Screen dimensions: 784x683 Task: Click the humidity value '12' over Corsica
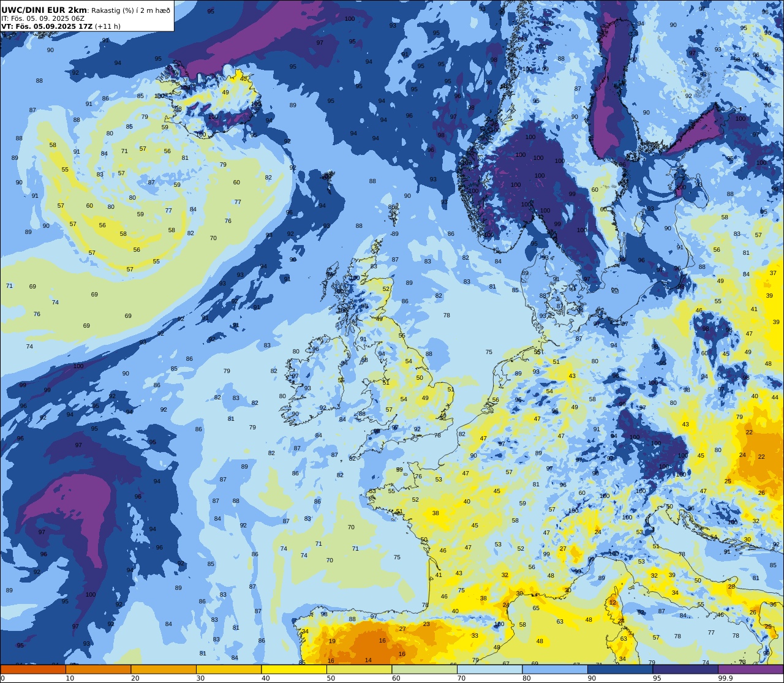(x=612, y=602)
